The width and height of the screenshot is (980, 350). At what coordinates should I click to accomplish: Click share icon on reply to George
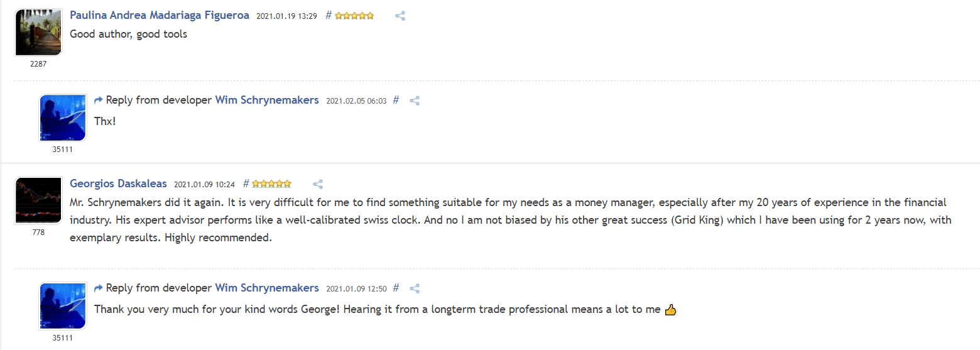[x=415, y=288]
